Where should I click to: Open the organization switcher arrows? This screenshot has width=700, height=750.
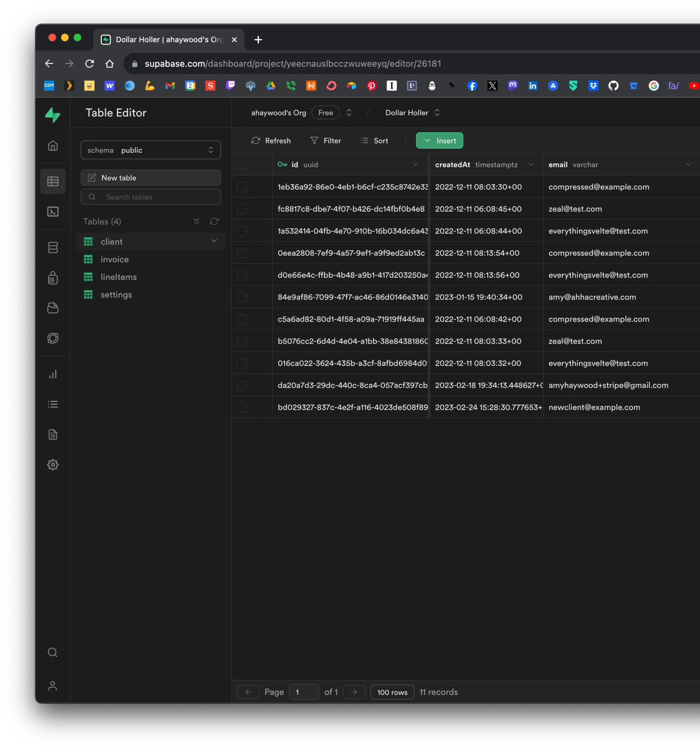coord(349,113)
